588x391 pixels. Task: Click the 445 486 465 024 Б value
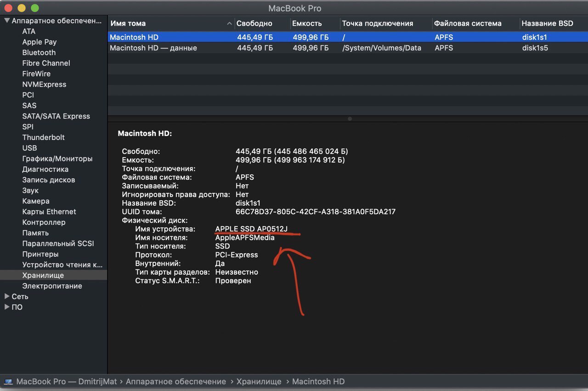point(311,151)
